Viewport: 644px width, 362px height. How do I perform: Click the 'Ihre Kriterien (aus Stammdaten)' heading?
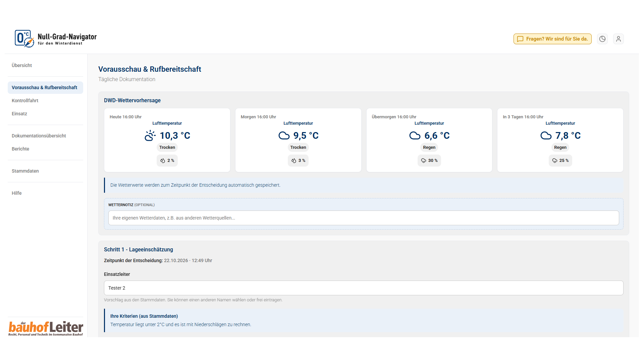click(144, 316)
